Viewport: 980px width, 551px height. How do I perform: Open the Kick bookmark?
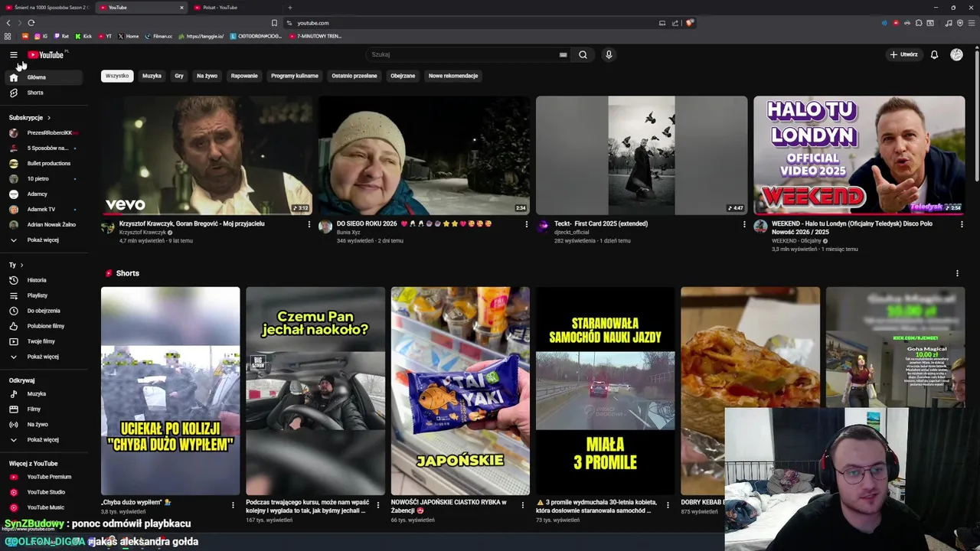[84, 36]
